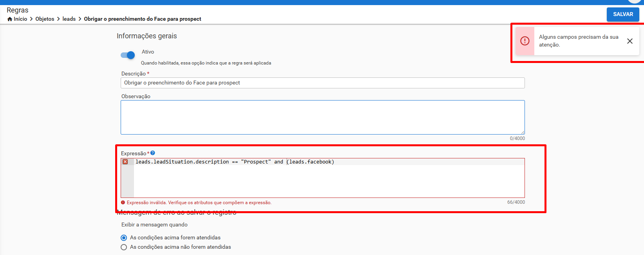The height and width of the screenshot is (255, 644).
Task: Click the 66/4000 character counter
Action: 516,202
